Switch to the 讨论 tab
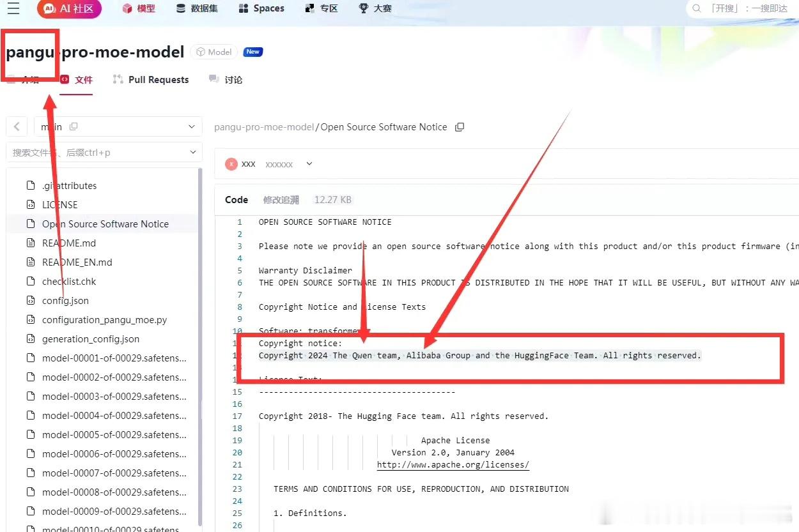This screenshot has width=799, height=532. coord(226,80)
